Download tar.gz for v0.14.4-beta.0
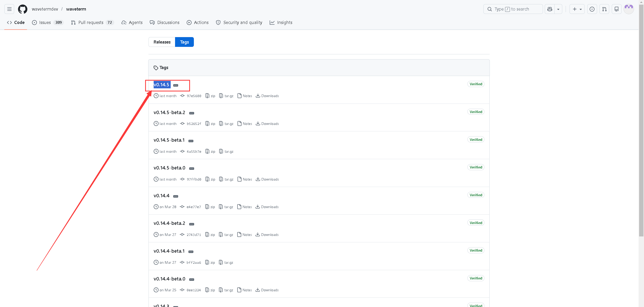 [226, 290]
